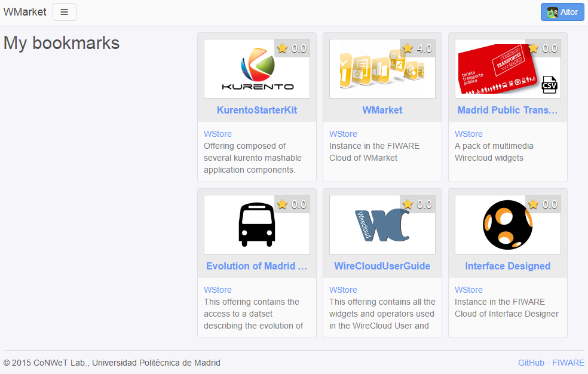Open the hamburger navigation menu
This screenshot has width=588, height=374.
(65, 12)
